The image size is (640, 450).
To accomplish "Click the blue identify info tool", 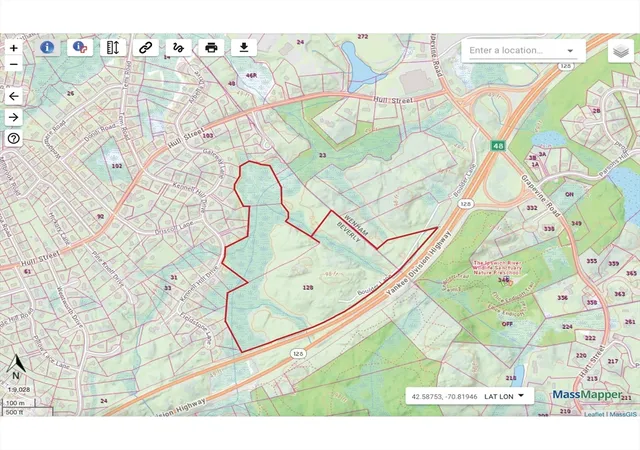I will click(x=47, y=47).
